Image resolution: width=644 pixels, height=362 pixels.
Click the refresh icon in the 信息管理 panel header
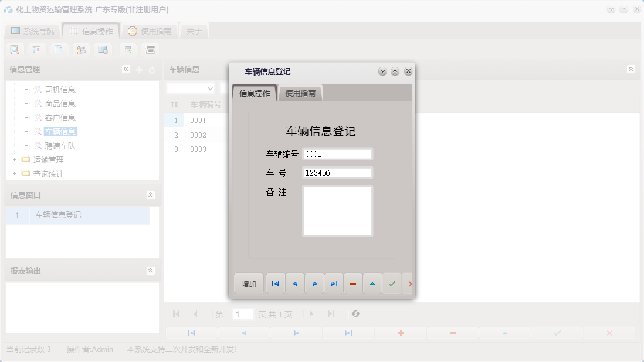point(151,69)
